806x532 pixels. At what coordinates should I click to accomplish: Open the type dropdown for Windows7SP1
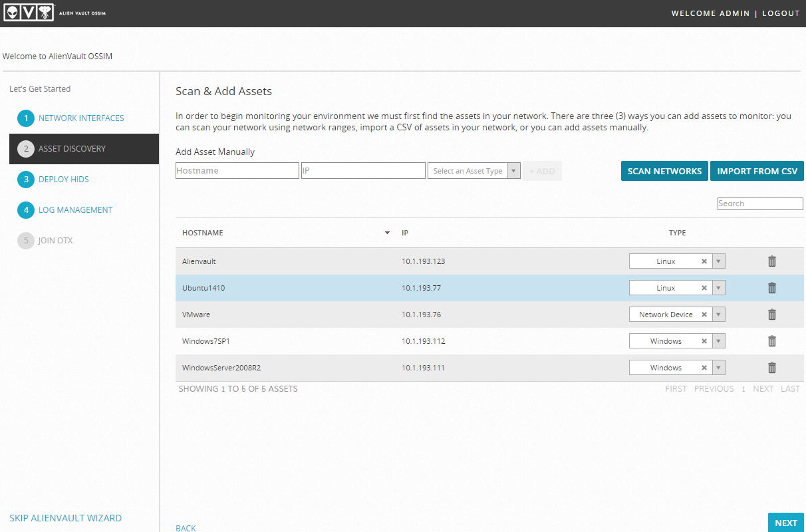[718, 341]
